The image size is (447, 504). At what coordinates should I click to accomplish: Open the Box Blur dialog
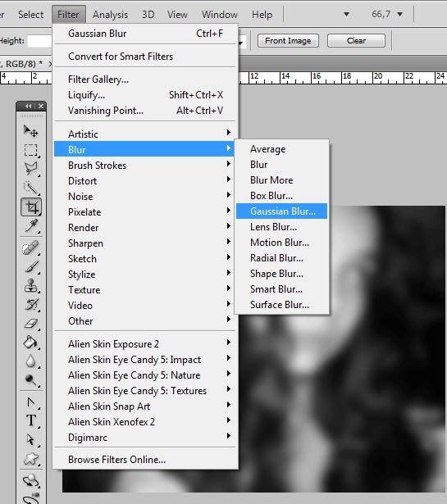[281, 196]
